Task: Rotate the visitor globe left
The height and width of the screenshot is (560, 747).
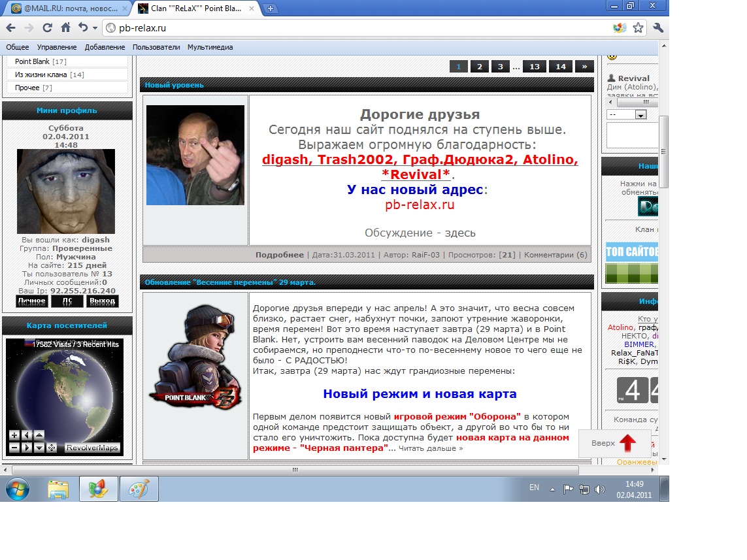Action: tap(26, 435)
